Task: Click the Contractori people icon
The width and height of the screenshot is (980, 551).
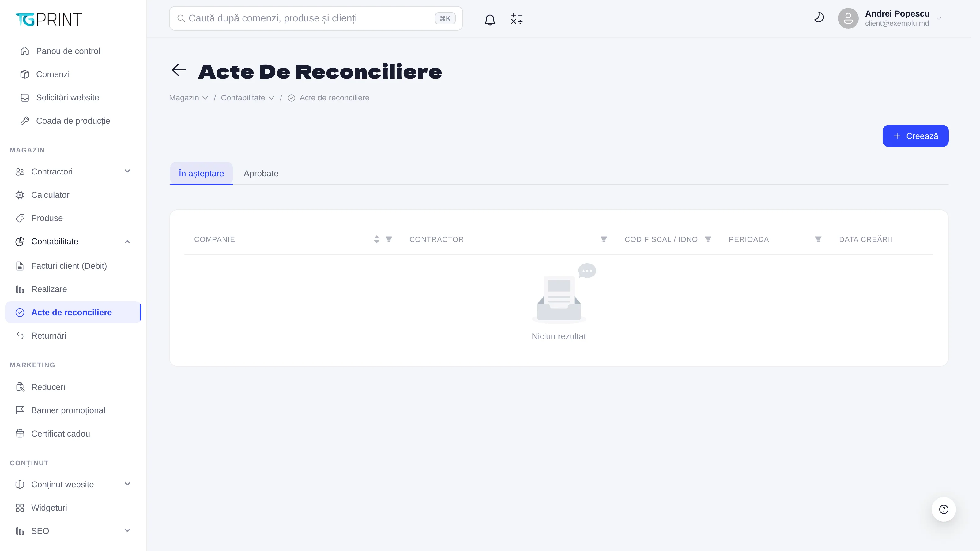Action: [x=20, y=172]
